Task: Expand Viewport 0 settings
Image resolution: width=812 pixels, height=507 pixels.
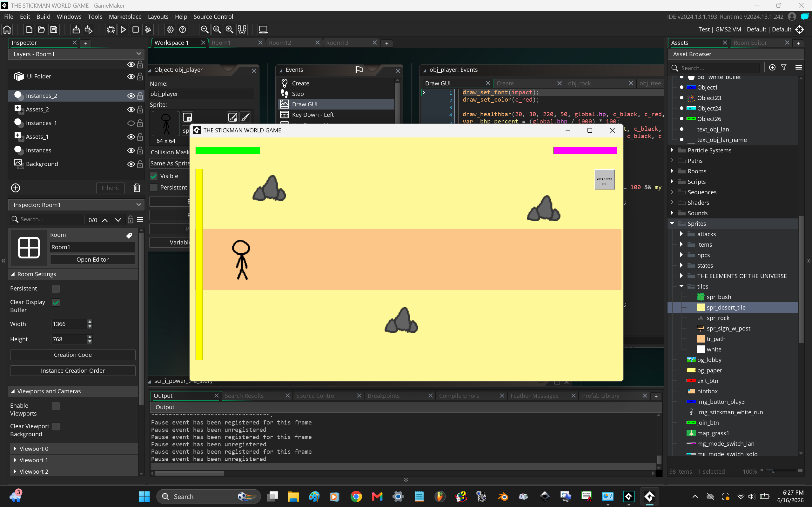Action: 15,449
